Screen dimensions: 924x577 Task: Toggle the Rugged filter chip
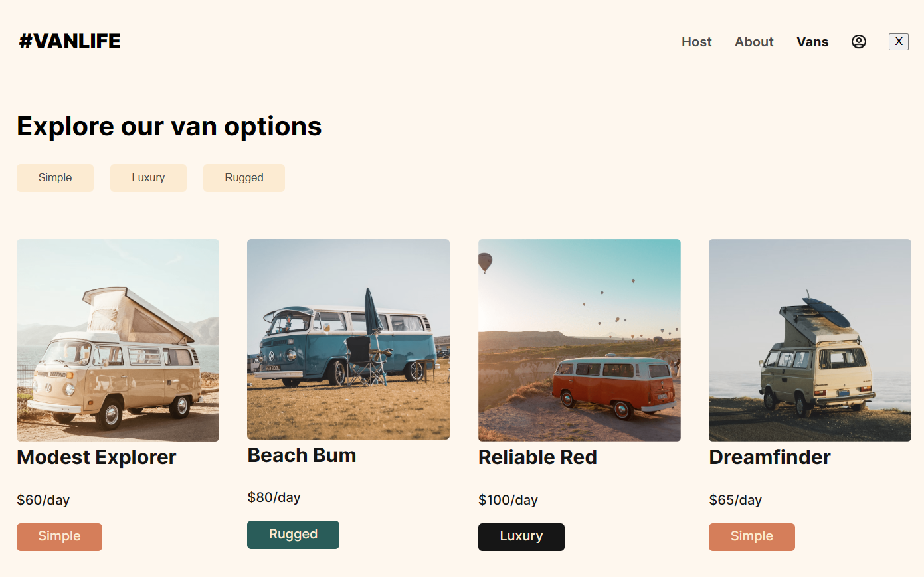click(244, 178)
